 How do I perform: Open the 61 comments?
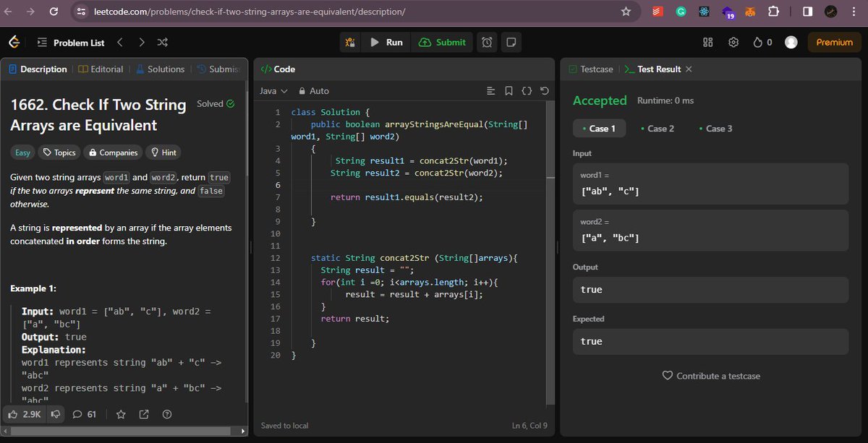point(84,414)
